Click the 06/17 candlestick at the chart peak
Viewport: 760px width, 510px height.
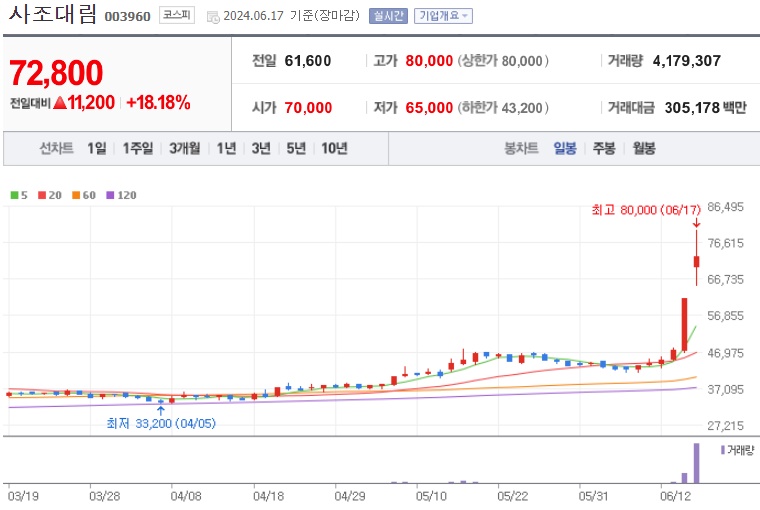[697, 261]
